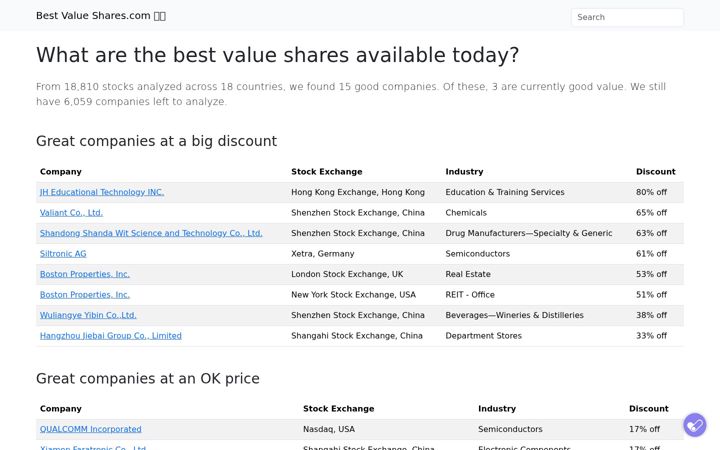Viewport: 720px width, 450px height.
Task: Open Shandong Shanda Wit Science and Technology link
Action: [x=151, y=233]
